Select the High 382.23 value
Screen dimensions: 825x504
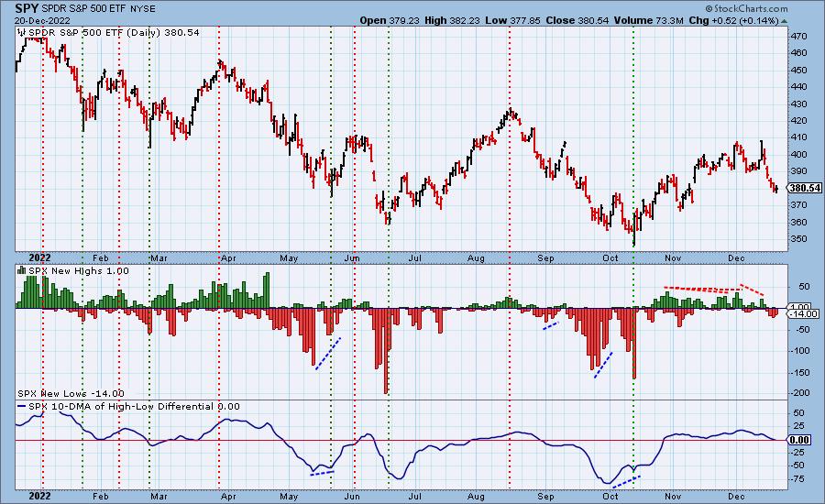pyautogui.click(x=453, y=20)
